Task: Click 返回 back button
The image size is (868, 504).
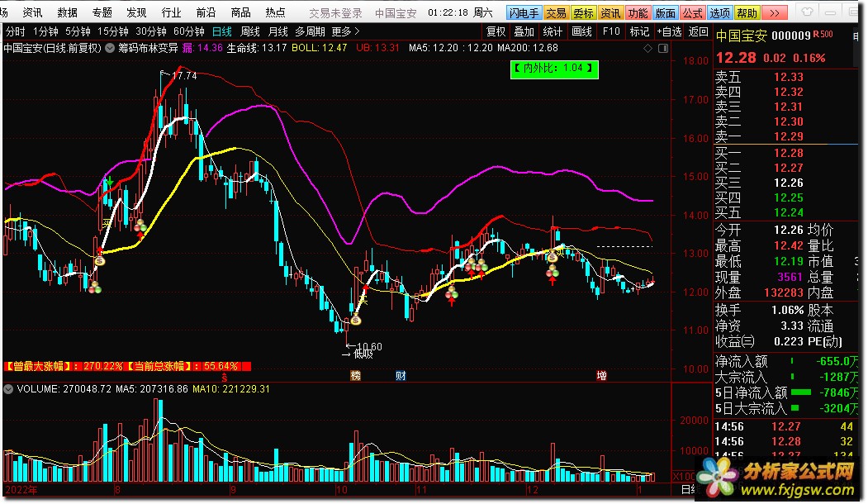Action: point(698,31)
